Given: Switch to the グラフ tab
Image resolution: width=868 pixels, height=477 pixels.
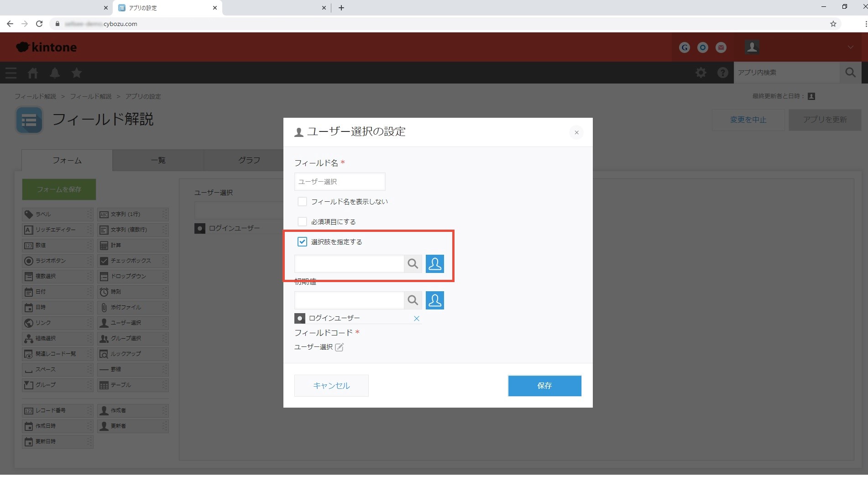Looking at the screenshot, I should coord(249,160).
